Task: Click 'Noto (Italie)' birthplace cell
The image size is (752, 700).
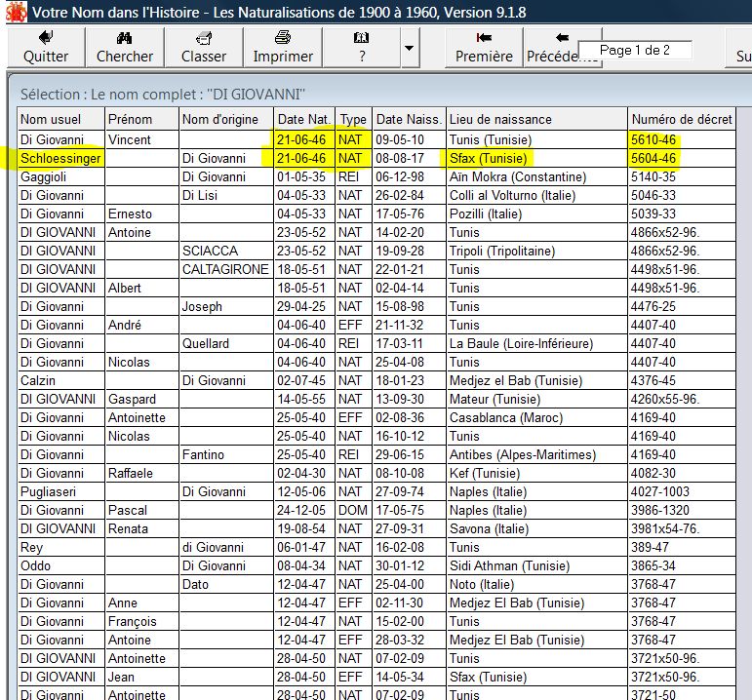Action: tap(536, 584)
